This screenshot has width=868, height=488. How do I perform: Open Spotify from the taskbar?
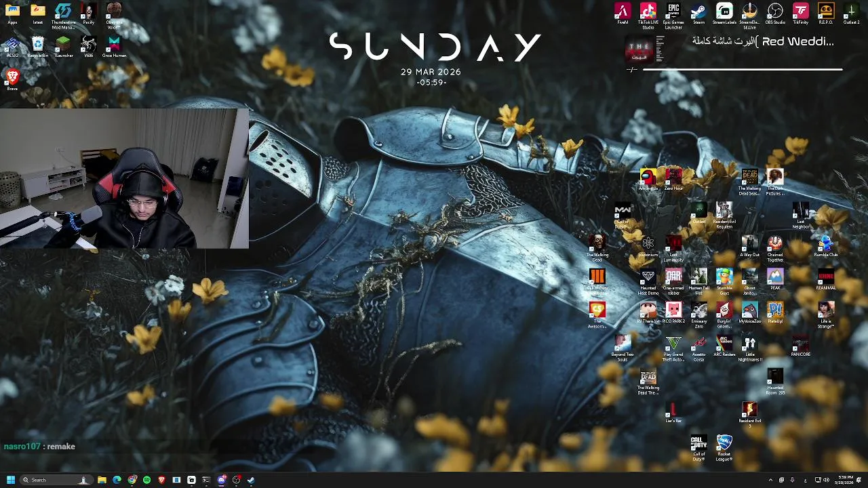[146, 480]
